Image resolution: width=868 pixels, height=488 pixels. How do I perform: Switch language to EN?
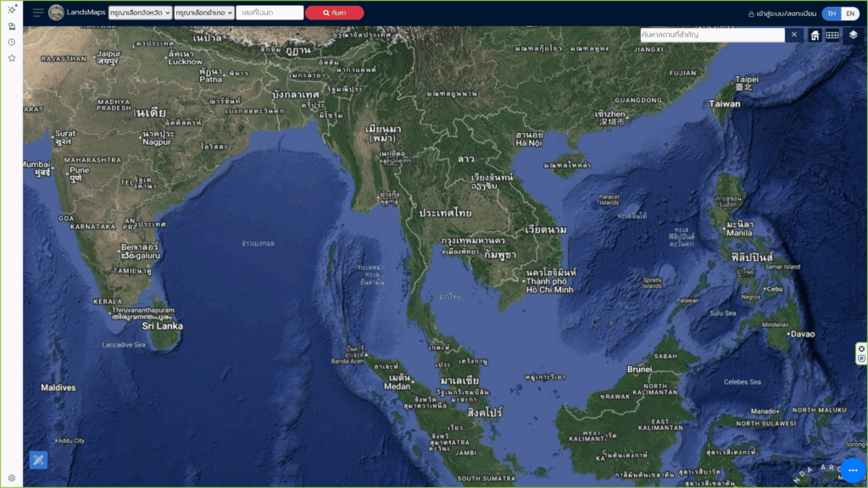point(849,14)
